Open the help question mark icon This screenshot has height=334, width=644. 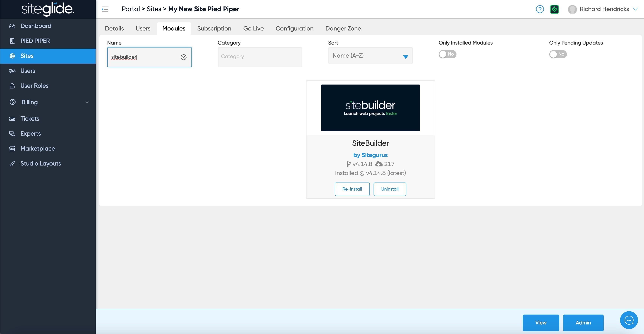540,9
